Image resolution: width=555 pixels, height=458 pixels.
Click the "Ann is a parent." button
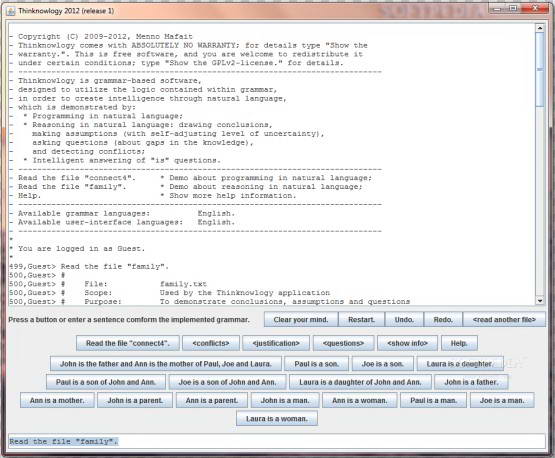click(x=212, y=401)
